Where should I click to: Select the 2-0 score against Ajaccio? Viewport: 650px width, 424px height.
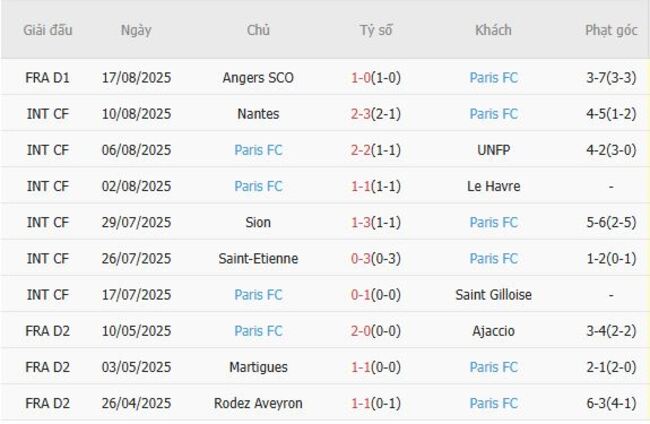pyautogui.click(x=361, y=330)
